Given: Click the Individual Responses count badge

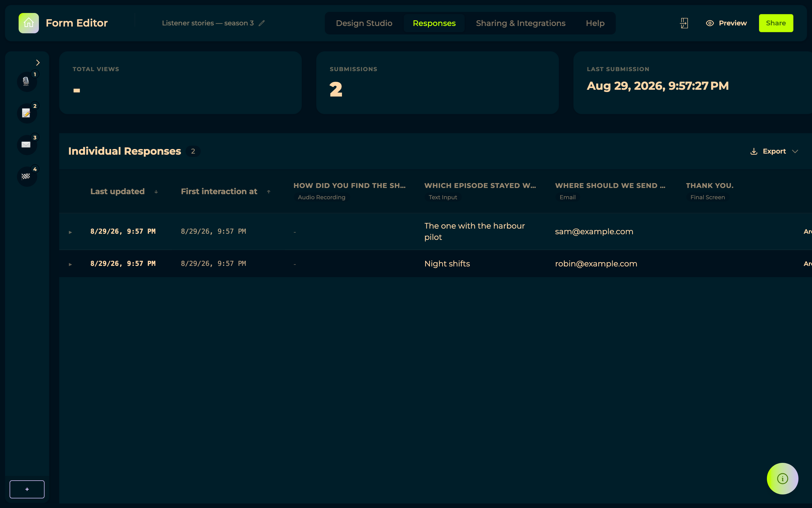Looking at the screenshot, I should click(x=193, y=151).
